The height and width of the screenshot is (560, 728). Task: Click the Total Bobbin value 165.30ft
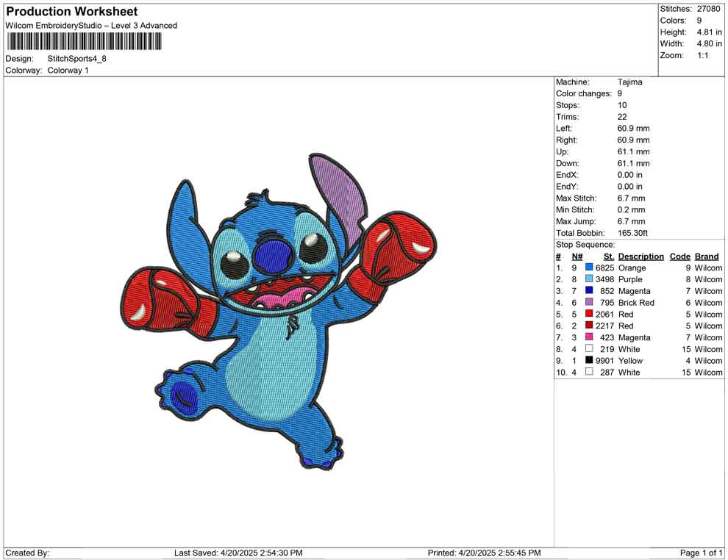click(632, 233)
